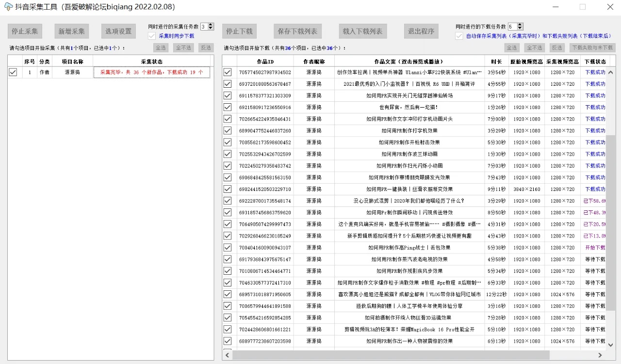Toggle the 采集时同步下载 checkbox
Screen dimensions: 621x364
tap(152, 36)
